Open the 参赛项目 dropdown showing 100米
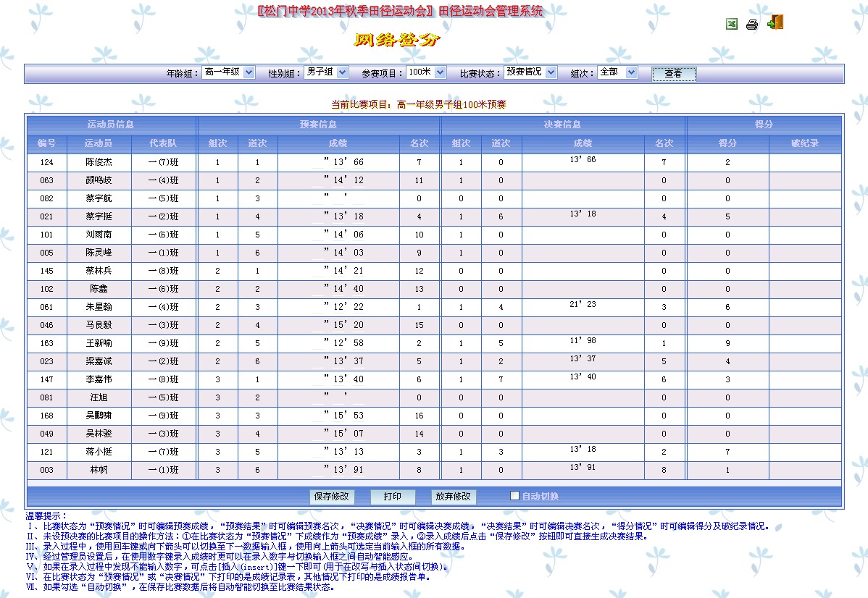Screen dimensions: 868x598 click(x=426, y=72)
